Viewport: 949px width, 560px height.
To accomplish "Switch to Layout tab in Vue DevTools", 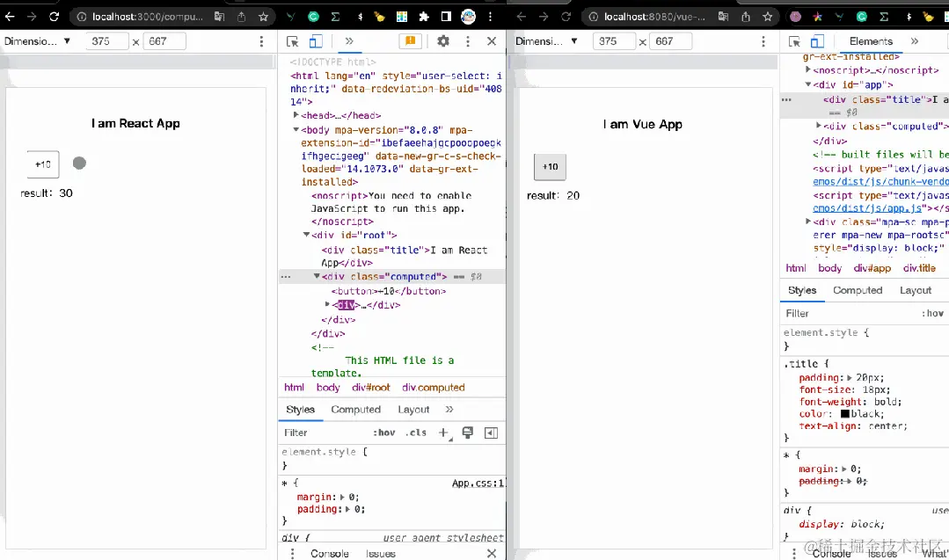I will click(915, 290).
